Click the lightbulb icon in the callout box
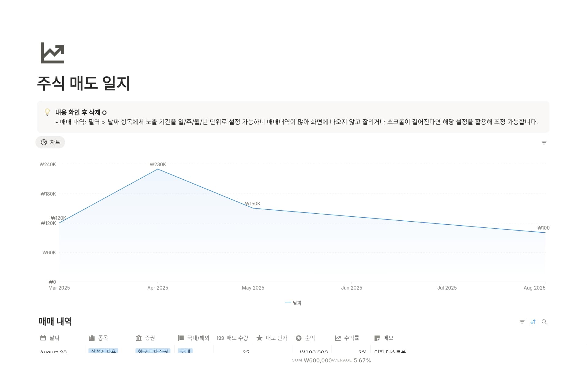 [x=47, y=113]
